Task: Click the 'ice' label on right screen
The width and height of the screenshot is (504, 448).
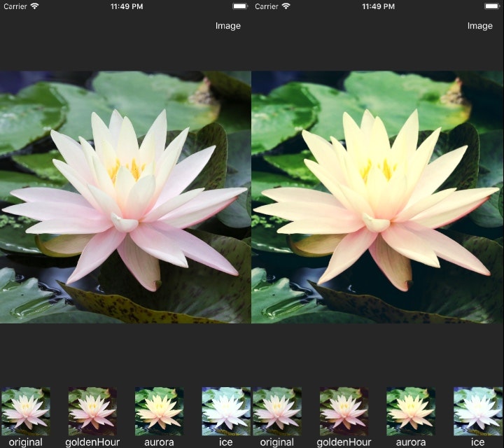Action: [x=478, y=442]
